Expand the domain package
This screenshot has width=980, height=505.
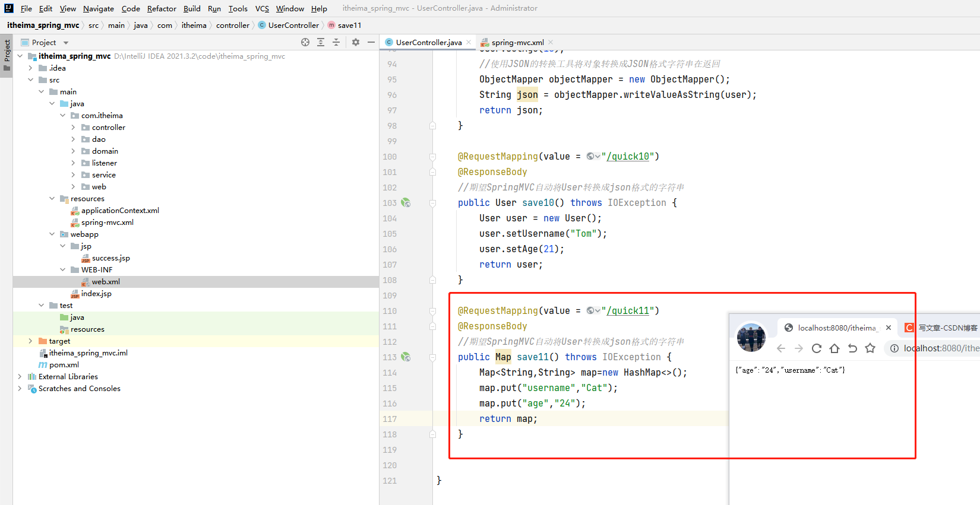pos(73,151)
